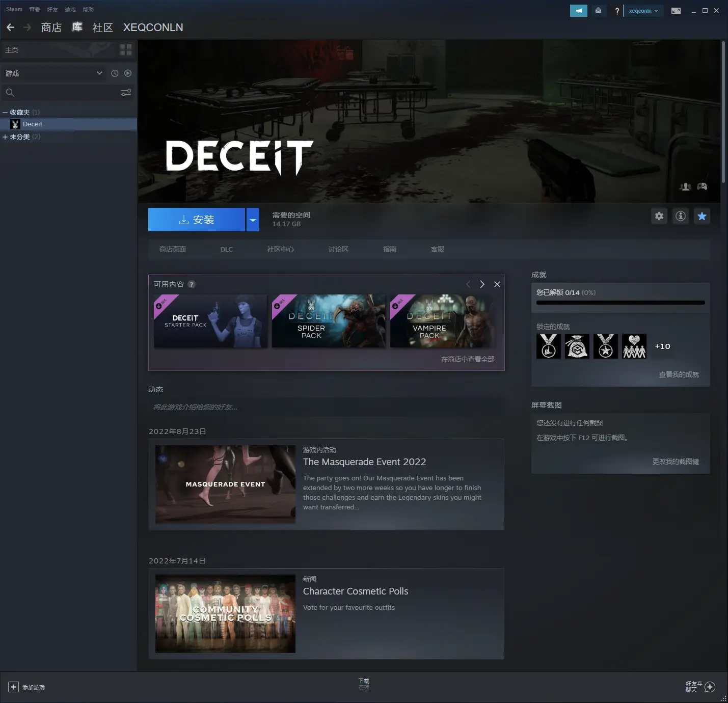Click 更改我的截图键 link
This screenshot has width=728, height=703.
pos(676,462)
